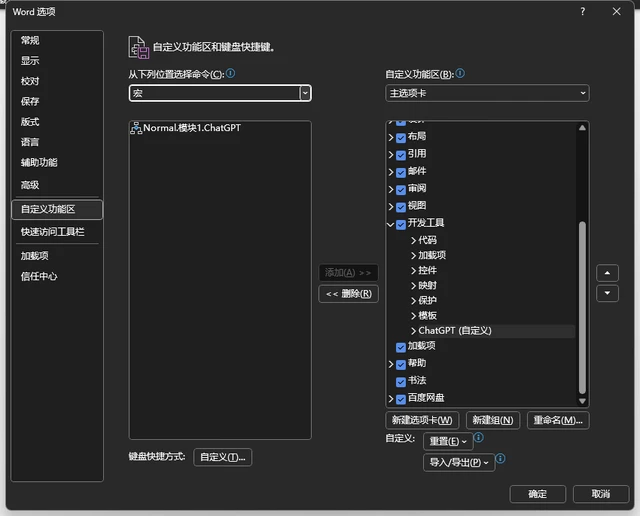This screenshot has height=516, width=640.
Task: Uncheck the 加载项 tab checkbox
Action: pyautogui.click(x=401, y=347)
